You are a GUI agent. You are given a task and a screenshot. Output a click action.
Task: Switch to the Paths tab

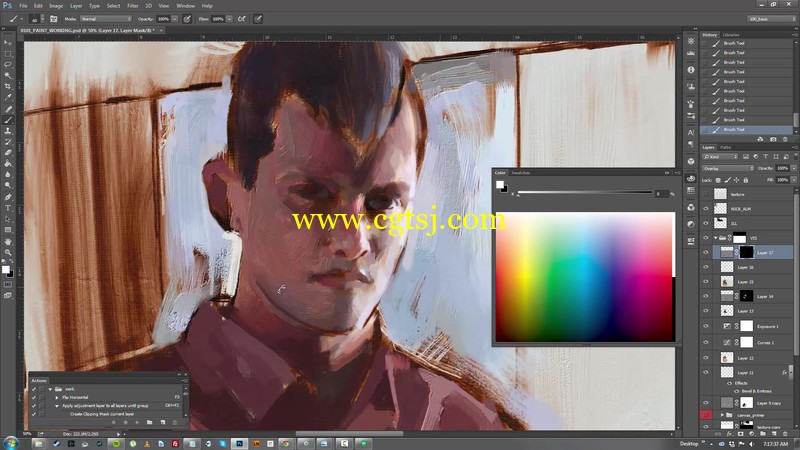click(726, 147)
